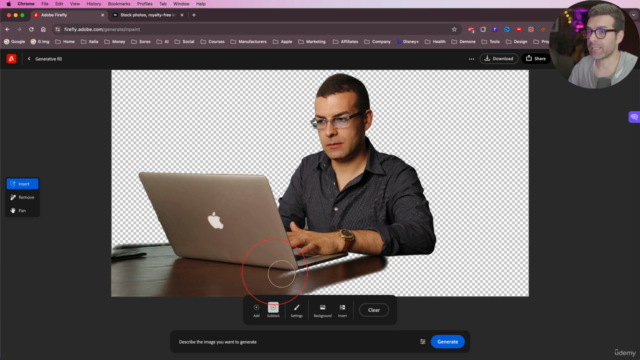Screen dimensions: 640x360
Task: Share the image
Action: [536, 58]
